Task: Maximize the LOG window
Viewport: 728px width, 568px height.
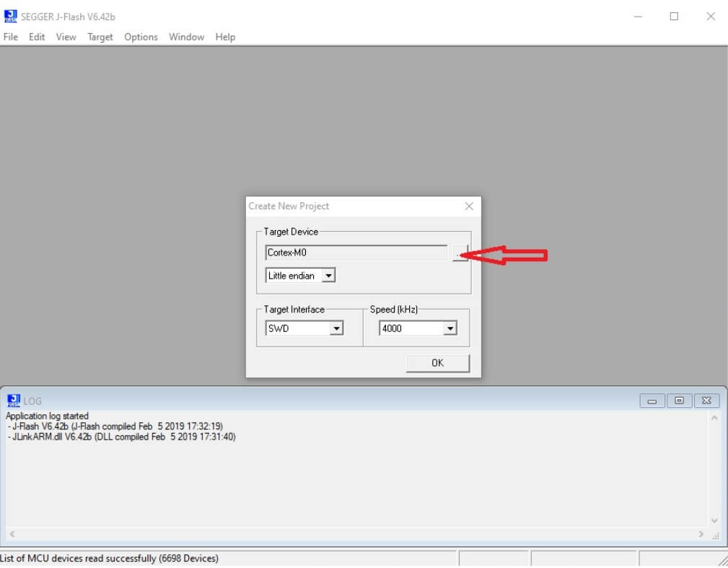Action: [x=679, y=401]
